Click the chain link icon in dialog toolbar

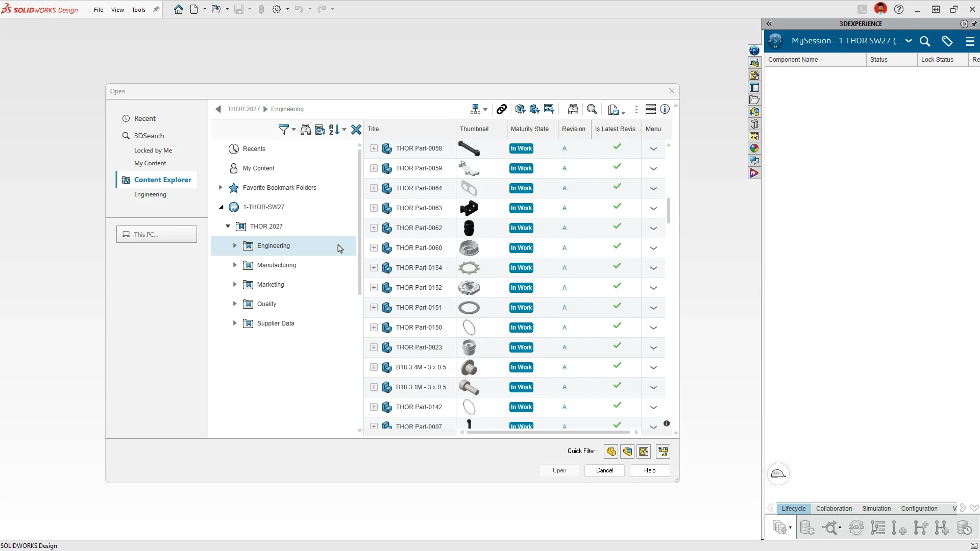click(502, 109)
